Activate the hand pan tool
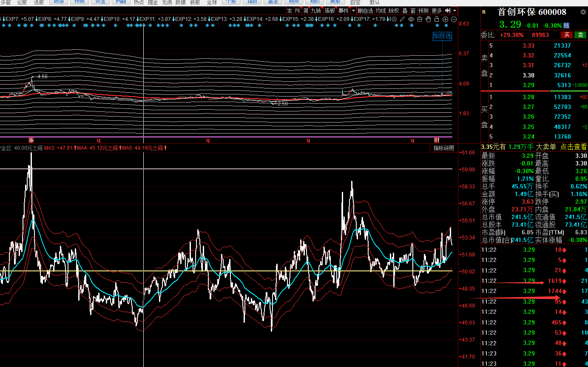The height and width of the screenshot is (367, 588). pyautogui.click(x=428, y=19)
